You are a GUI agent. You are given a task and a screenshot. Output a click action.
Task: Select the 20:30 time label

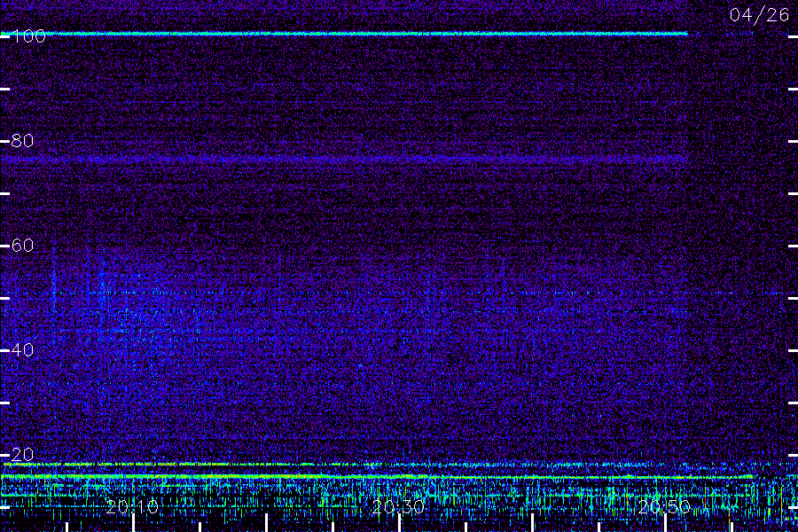[398, 507]
